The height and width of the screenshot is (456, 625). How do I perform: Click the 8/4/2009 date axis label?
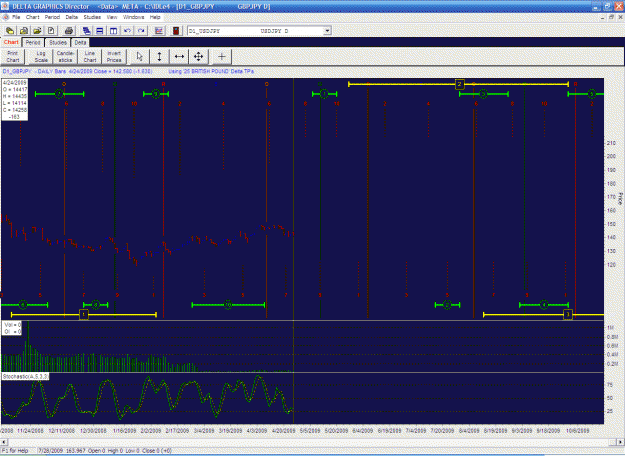(x=469, y=431)
